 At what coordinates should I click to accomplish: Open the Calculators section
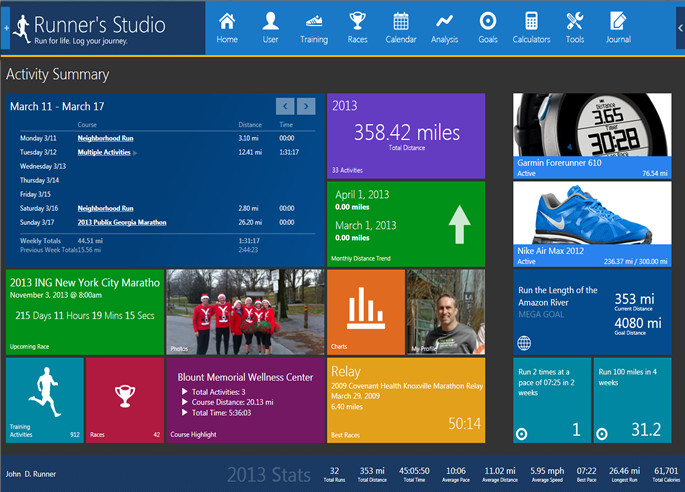pos(531,28)
